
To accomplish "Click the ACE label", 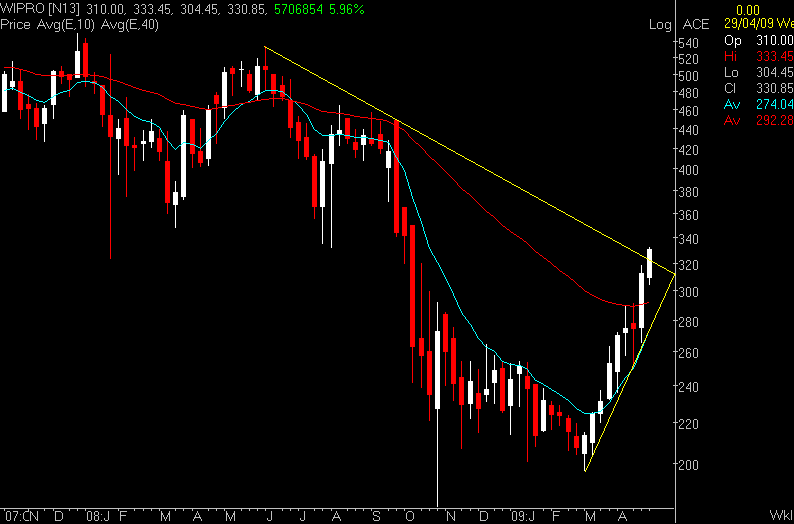I will click(696, 24).
